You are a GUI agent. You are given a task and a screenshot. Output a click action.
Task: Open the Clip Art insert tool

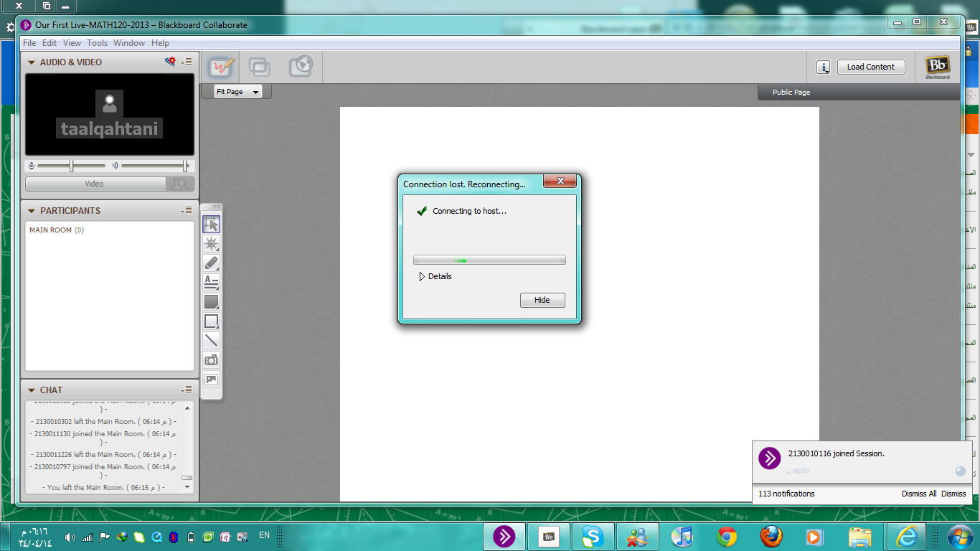click(x=211, y=380)
